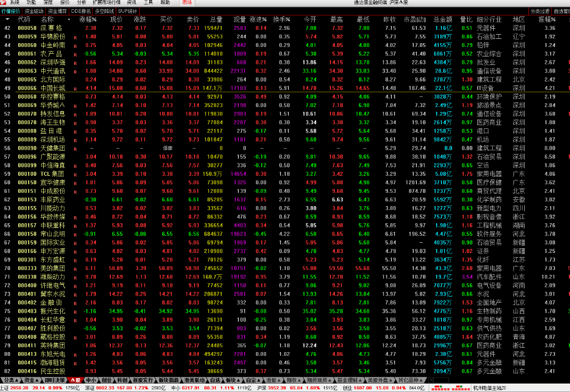Expand the 分类▲ bottom tab
This screenshot has width=570, height=392.
click(x=11, y=380)
